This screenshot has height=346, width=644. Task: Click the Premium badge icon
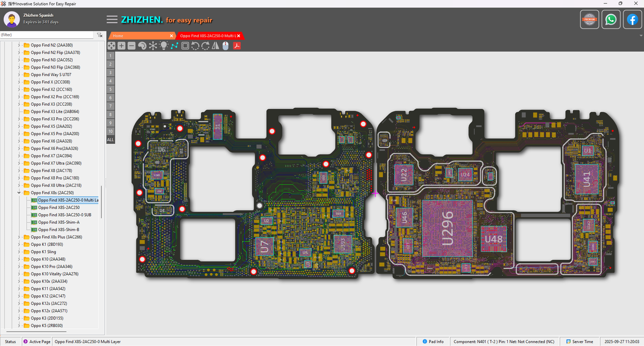coord(589,20)
